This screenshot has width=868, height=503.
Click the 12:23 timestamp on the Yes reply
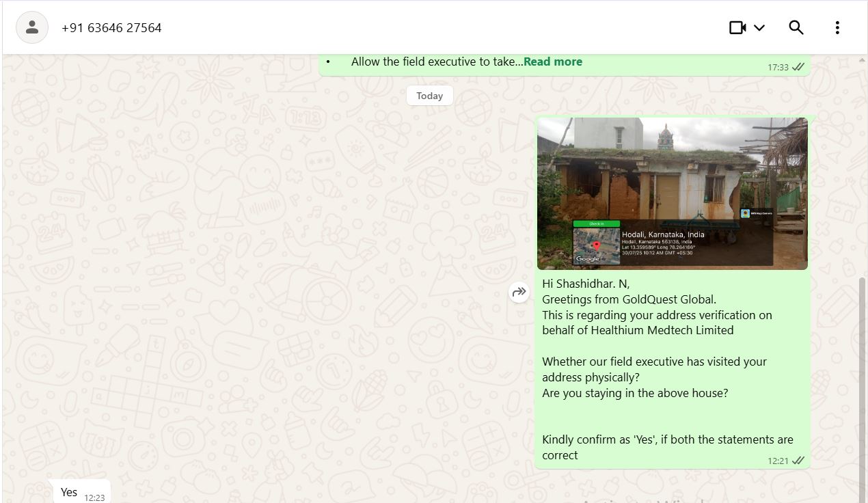click(94, 498)
